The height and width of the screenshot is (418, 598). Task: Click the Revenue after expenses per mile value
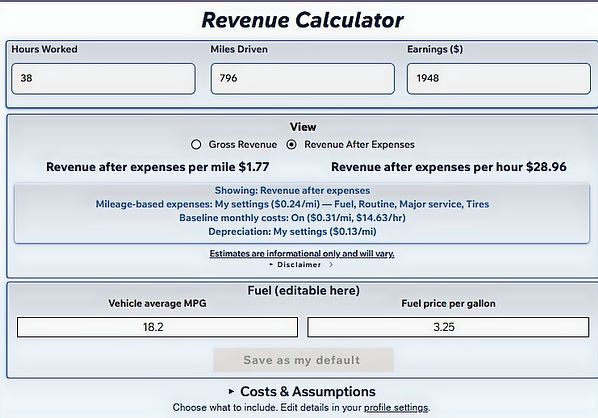pyautogui.click(x=254, y=167)
